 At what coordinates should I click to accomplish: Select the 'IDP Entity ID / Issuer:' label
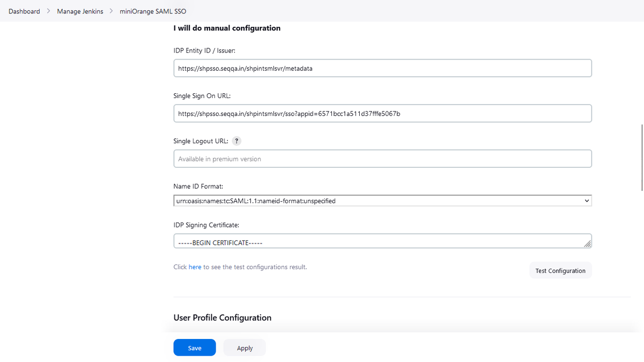click(x=204, y=50)
